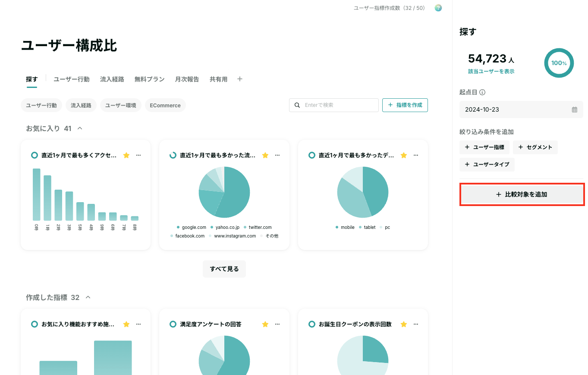Click the traffic source pie chart
This screenshot has width=588, height=375.
(x=224, y=192)
